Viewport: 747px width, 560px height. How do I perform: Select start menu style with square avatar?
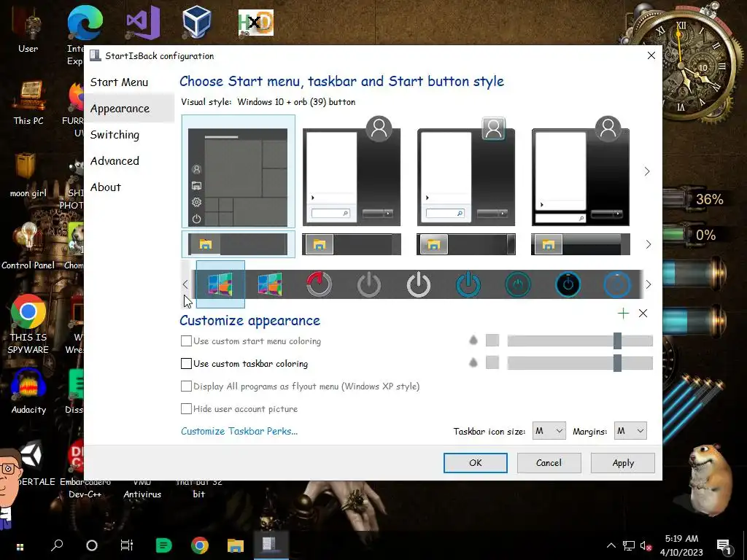tap(466, 171)
